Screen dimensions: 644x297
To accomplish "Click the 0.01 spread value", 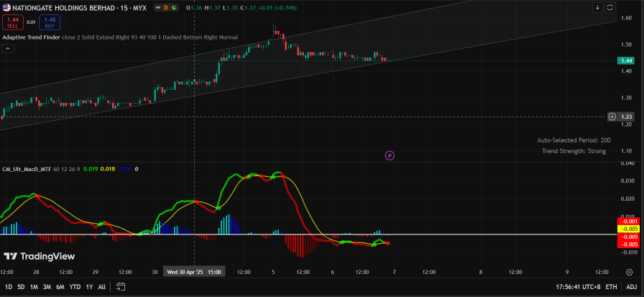I will pos(31,22).
